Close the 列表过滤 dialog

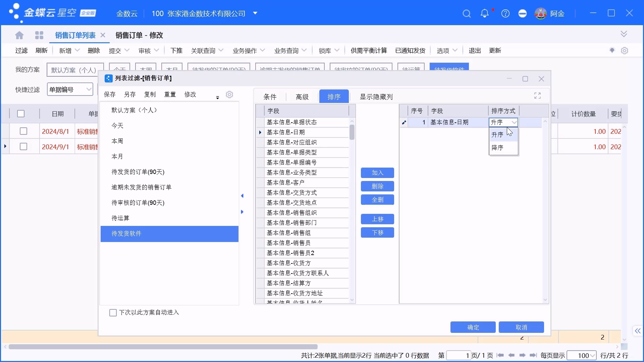click(541, 79)
